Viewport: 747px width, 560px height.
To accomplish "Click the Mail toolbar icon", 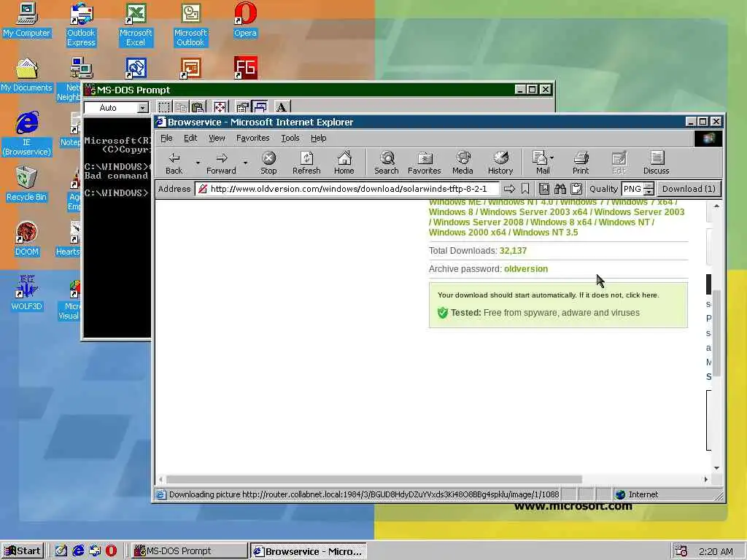I will (x=541, y=163).
